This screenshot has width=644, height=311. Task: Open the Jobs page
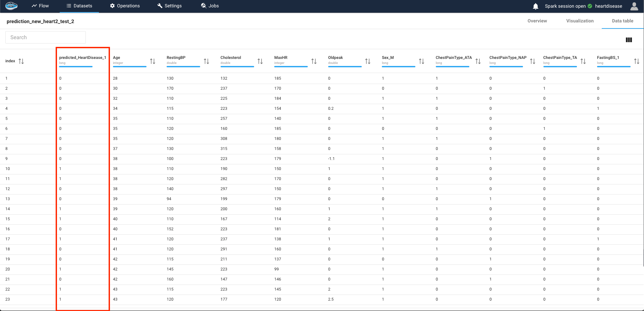click(x=210, y=6)
